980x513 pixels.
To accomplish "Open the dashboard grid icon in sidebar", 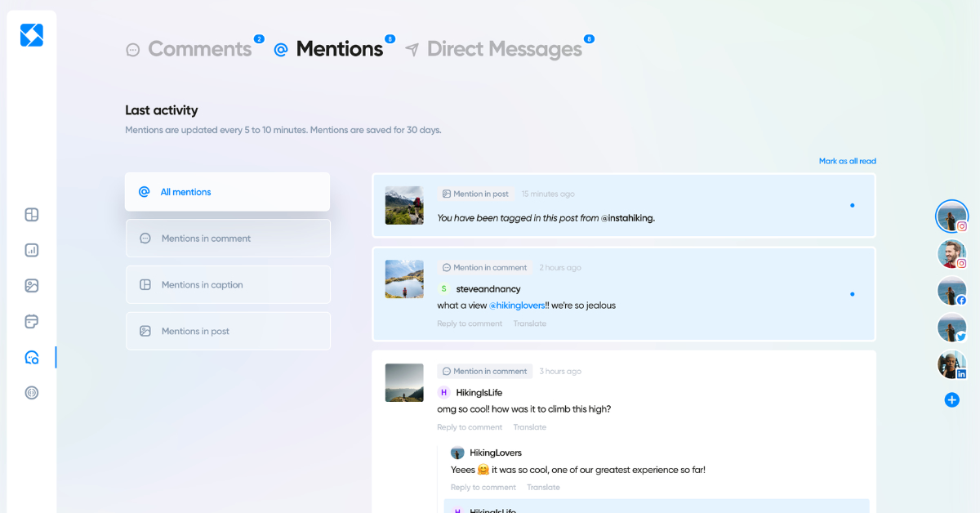I will coord(32,215).
